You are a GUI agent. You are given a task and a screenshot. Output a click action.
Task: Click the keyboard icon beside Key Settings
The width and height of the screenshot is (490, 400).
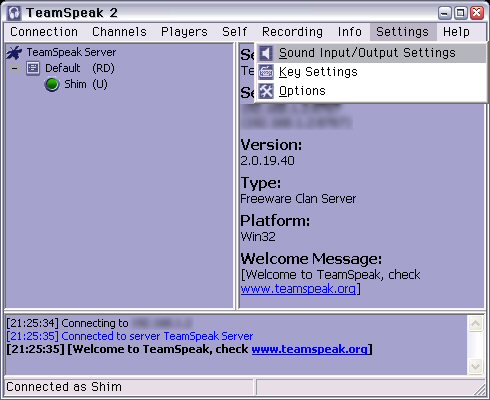266,72
